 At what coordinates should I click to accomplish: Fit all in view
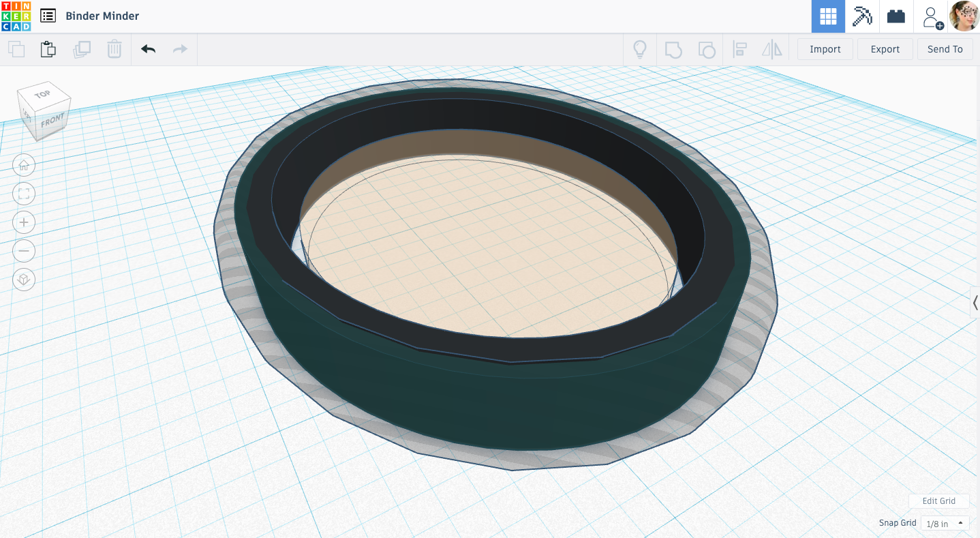24,194
